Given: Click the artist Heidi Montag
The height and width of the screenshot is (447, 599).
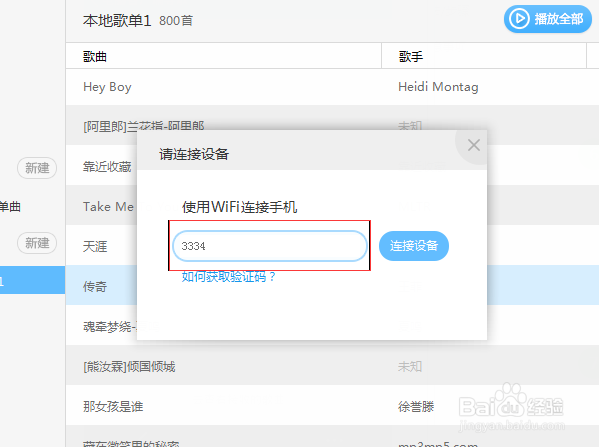Looking at the screenshot, I should (438, 87).
